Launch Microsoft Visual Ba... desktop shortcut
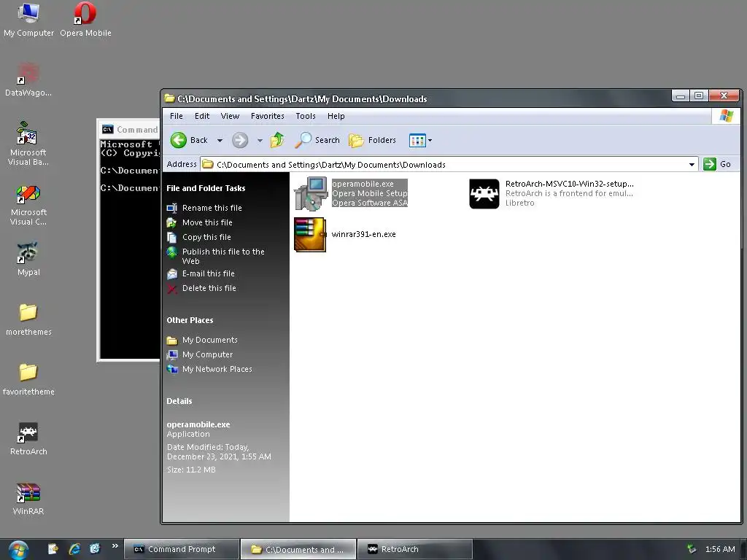 (28, 144)
